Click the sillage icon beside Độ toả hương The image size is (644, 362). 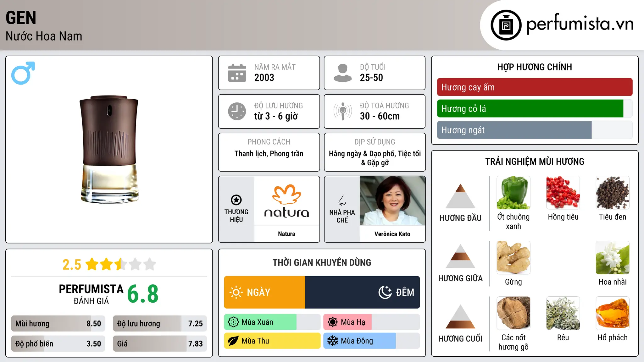342,111
